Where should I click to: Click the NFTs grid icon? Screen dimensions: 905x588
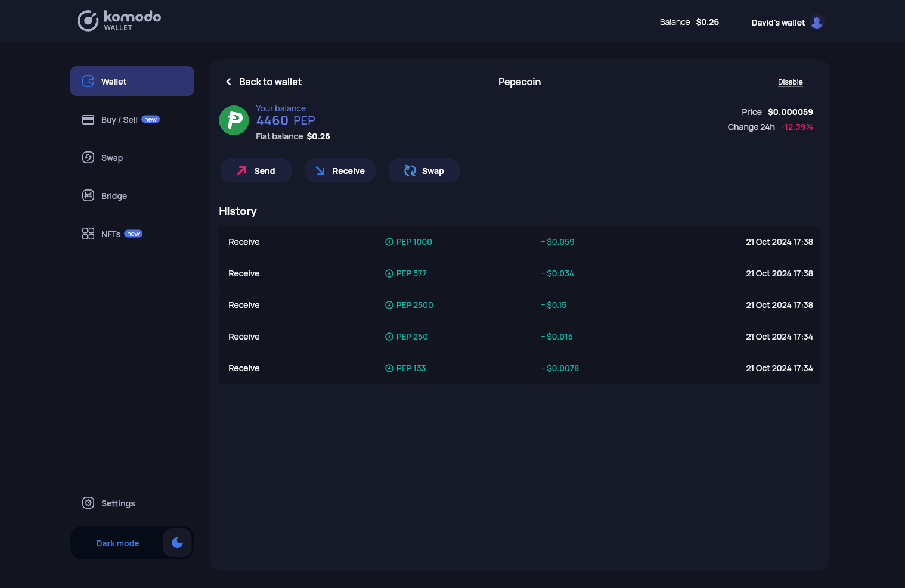pyautogui.click(x=88, y=234)
